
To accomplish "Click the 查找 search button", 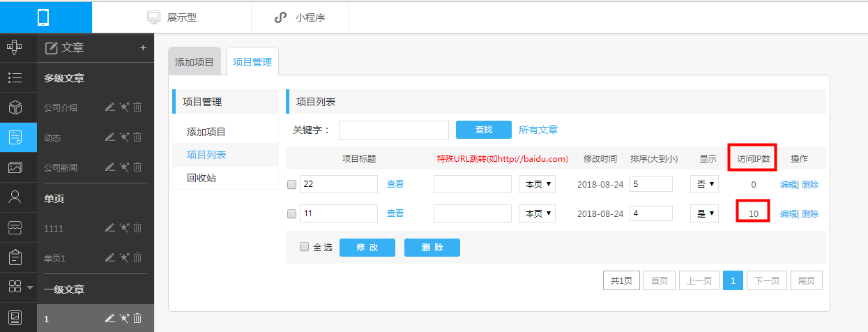I will tap(484, 130).
